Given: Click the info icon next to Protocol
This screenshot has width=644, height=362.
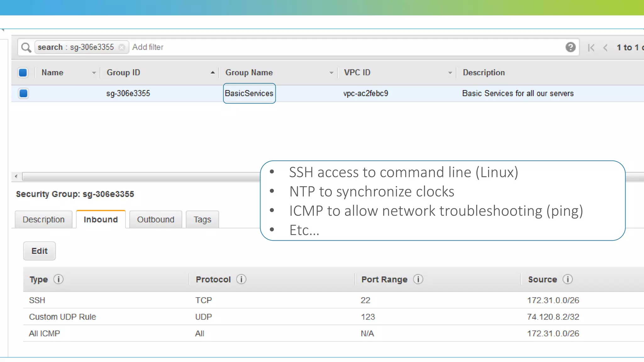Looking at the screenshot, I should click(241, 279).
